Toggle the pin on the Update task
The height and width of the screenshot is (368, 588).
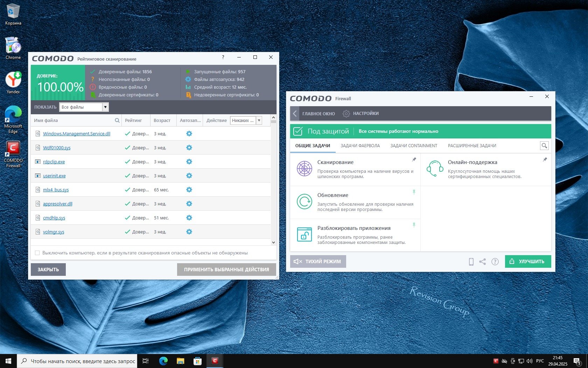coord(414,192)
